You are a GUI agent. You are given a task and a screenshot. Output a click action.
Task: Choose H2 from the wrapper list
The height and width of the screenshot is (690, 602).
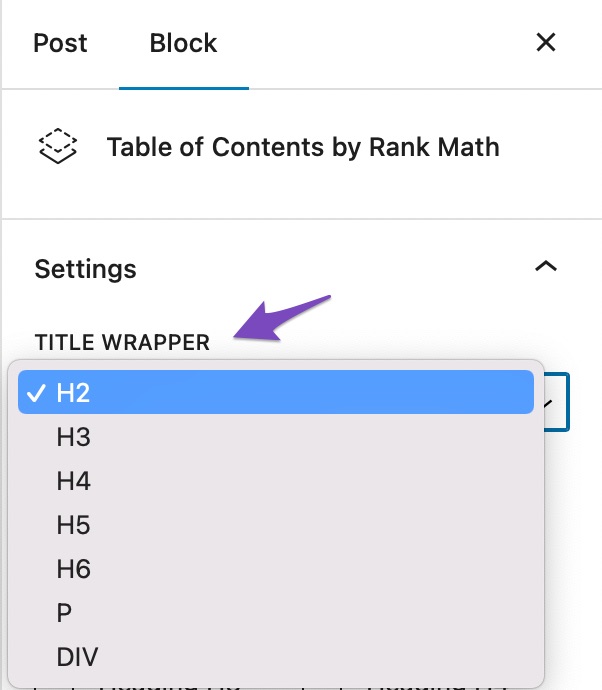74,393
